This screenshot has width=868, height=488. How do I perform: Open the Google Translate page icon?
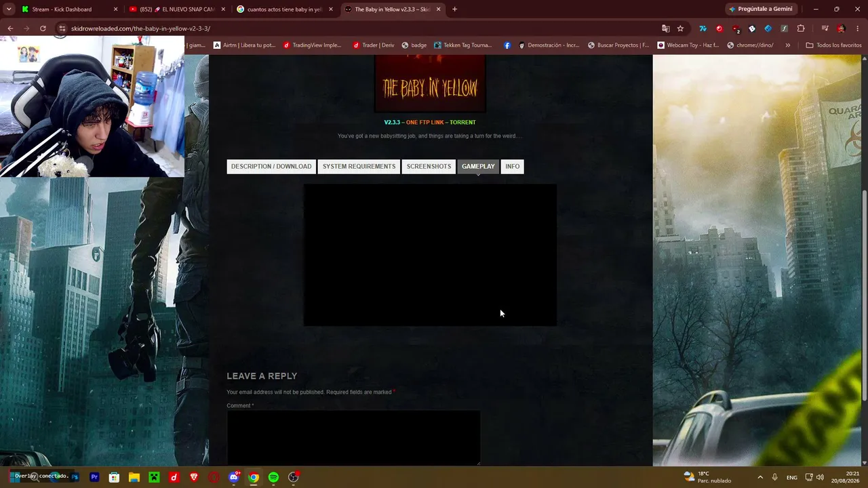[x=665, y=28]
